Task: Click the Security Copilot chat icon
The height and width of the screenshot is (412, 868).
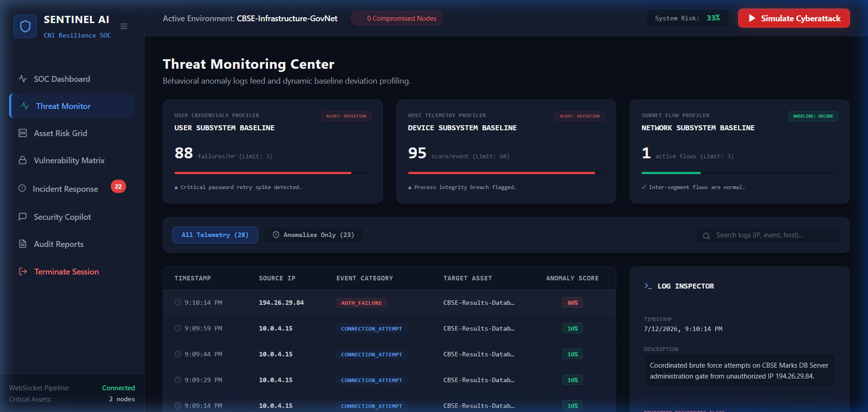Action: (x=23, y=217)
